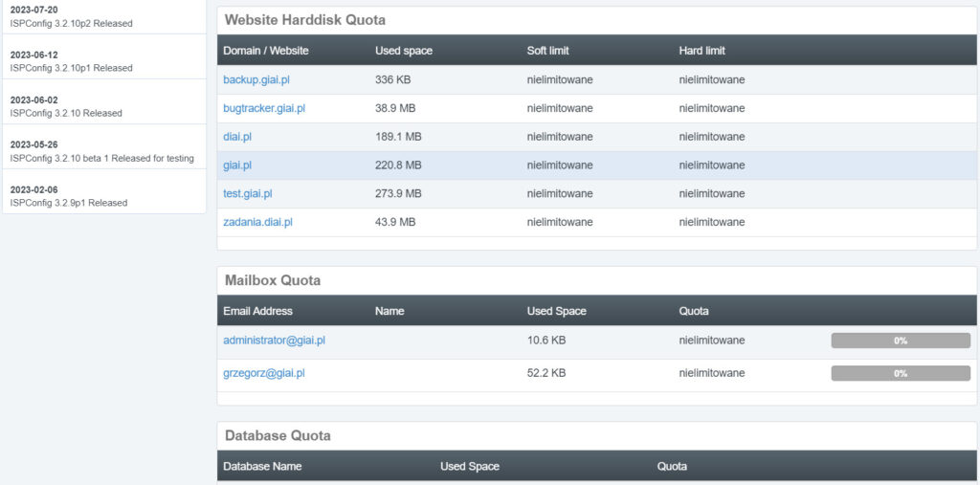The height and width of the screenshot is (485, 980).
Task: Click the Quota header in Database Quota
Action: click(672, 466)
